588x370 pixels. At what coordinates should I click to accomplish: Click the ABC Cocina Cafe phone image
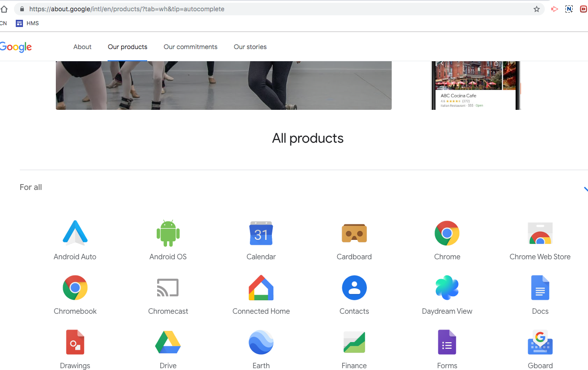click(x=476, y=86)
